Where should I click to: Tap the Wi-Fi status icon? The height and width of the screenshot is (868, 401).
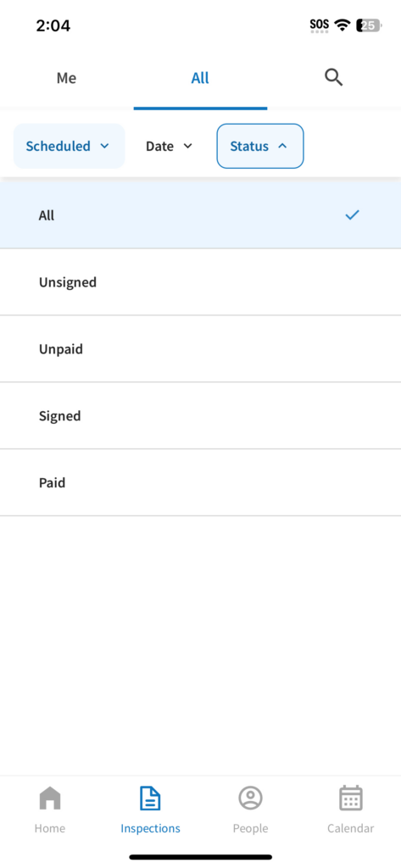(343, 25)
